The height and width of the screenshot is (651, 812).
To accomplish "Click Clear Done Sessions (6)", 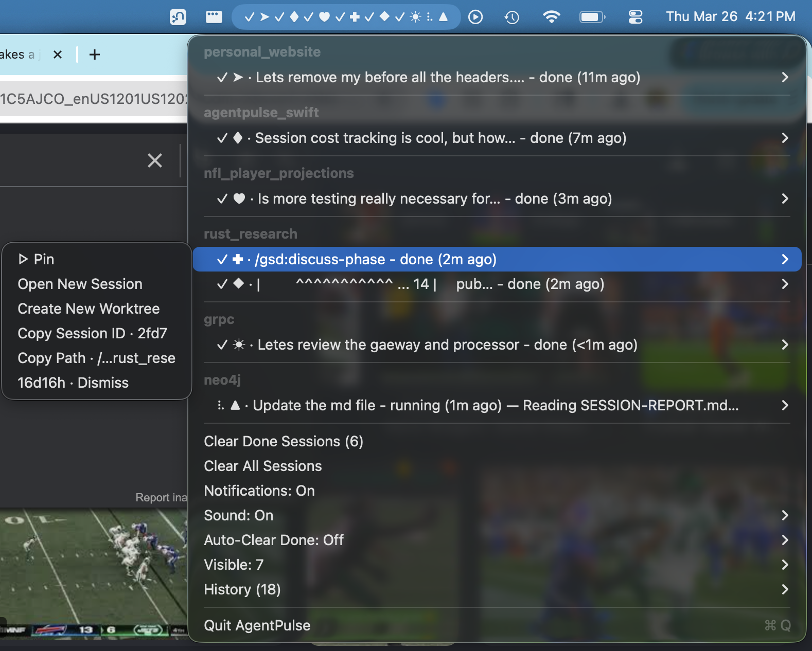I will pyautogui.click(x=284, y=441).
